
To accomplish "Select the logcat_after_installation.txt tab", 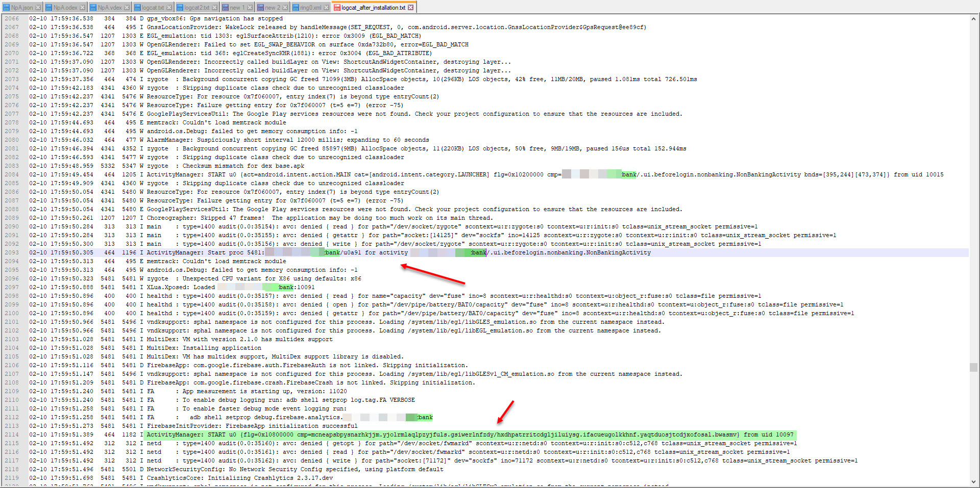I will click(x=374, y=8).
